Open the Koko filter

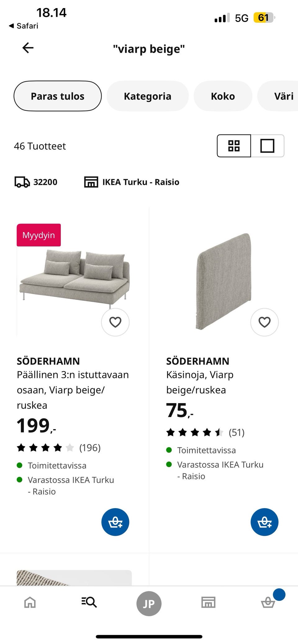click(223, 96)
